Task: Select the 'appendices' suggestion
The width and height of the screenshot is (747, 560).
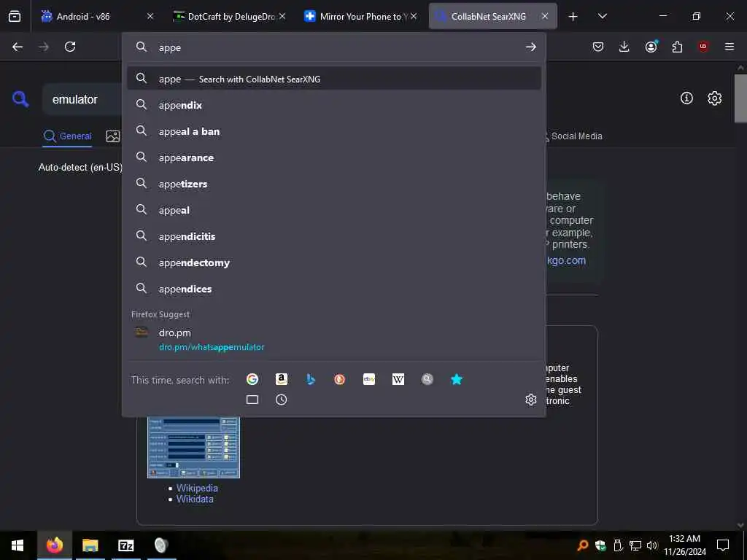Action: click(334, 288)
